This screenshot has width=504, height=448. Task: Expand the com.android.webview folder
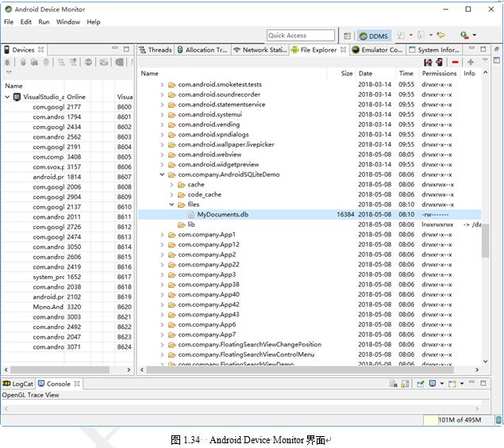163,155
